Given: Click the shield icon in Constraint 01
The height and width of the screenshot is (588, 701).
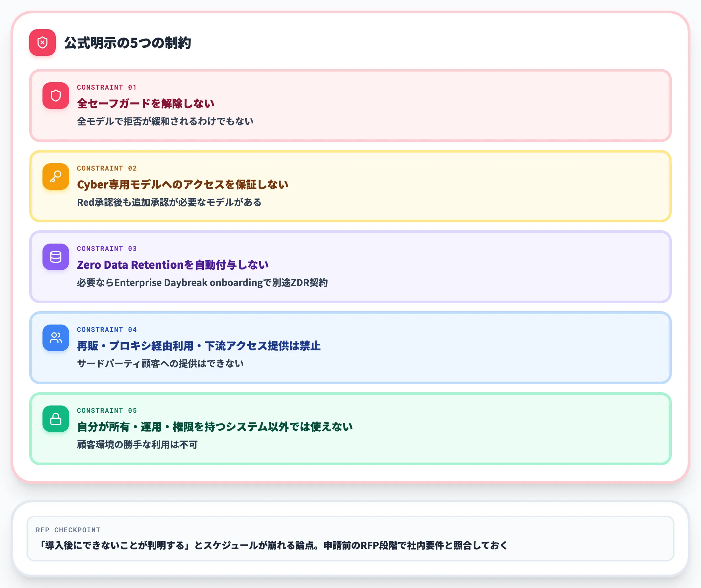Looking at the screenshot, I should point(56,96).
